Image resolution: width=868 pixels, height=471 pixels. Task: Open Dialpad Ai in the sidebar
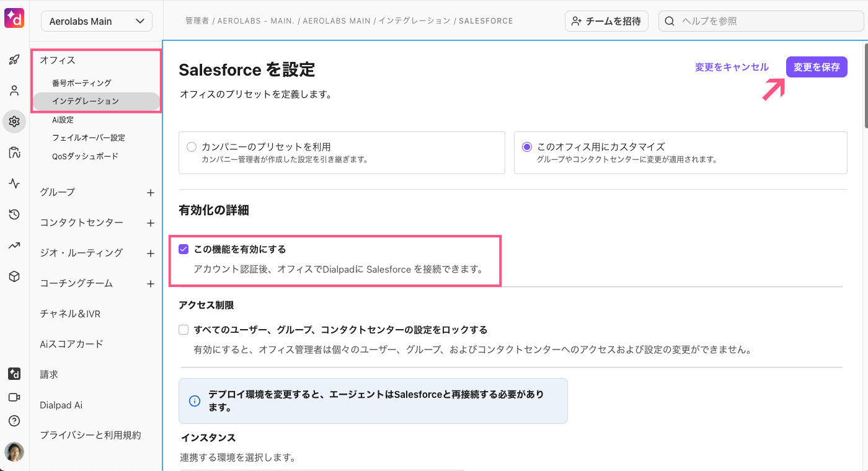[x=61, y=405]
